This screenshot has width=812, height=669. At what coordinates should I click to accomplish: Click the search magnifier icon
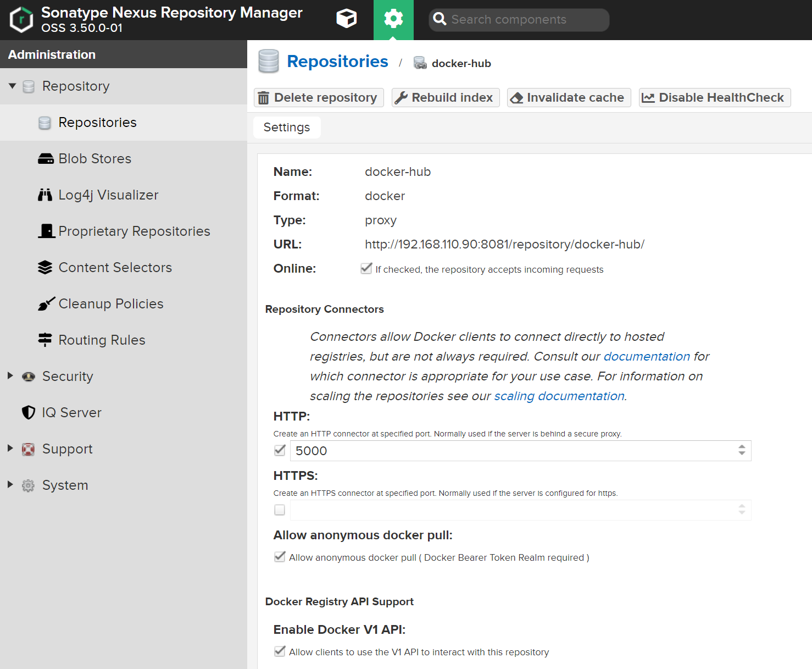click(440, 19)
